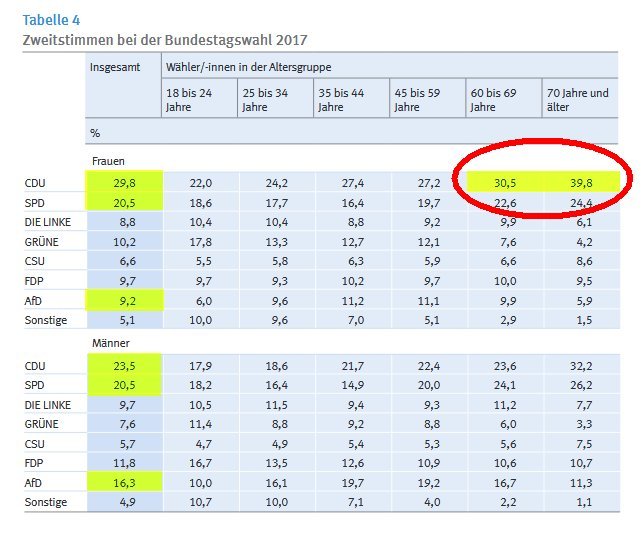Screen dimensions: 644x538
Task: Click the highlighted 29,8 CDU women total
Action: 121,181
